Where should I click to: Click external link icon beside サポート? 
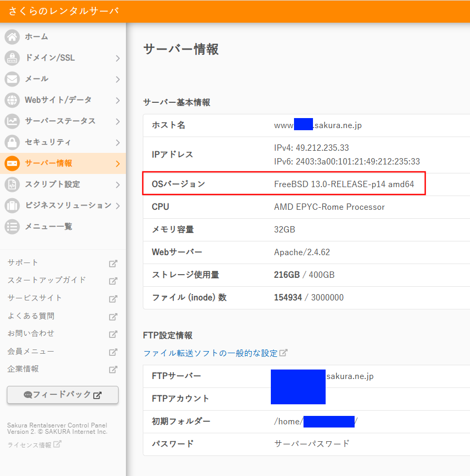point(113,264)
